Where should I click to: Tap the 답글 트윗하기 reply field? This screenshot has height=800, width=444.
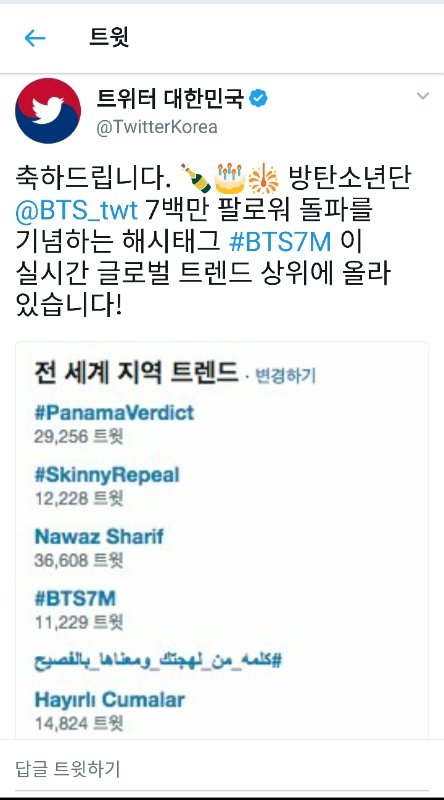tap(222, 768)
